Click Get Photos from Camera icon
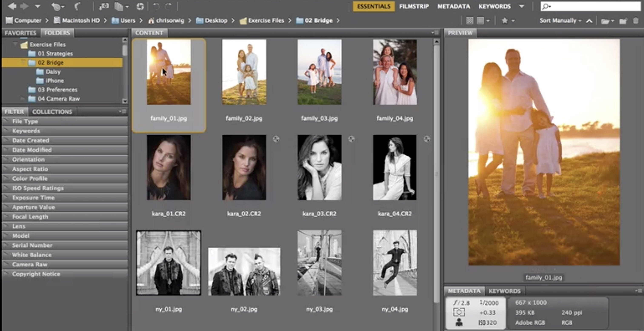 tap(104, 6)
